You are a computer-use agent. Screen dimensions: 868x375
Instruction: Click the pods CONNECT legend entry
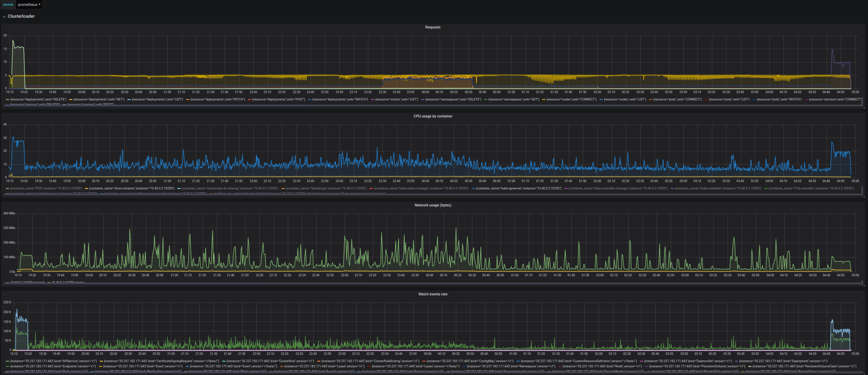pos(677,99)
